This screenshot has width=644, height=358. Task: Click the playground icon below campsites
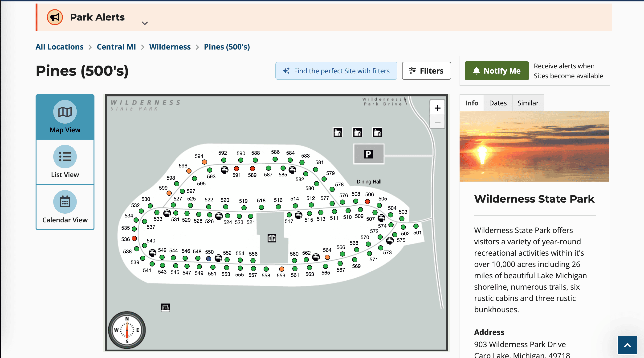[165, 308]
